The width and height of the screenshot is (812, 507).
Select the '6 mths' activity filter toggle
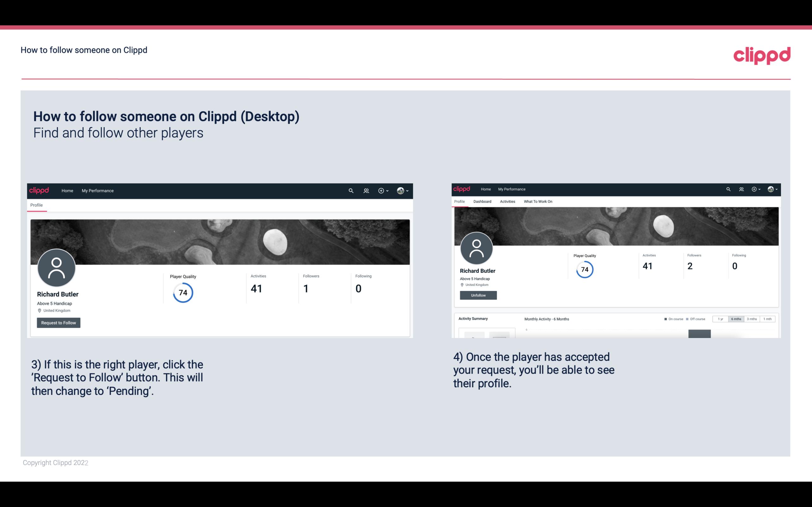[x=735, y=319]
